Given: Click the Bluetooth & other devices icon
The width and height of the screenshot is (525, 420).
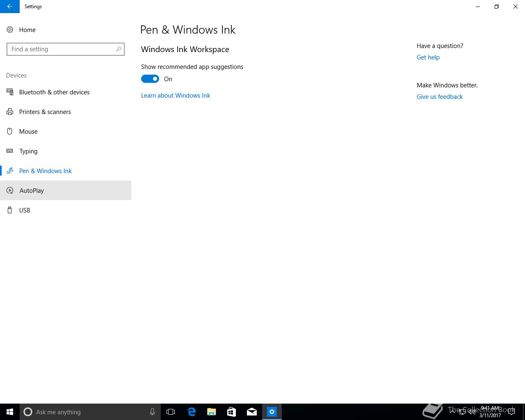Looking at the screenshot, I should click(10, 92).
